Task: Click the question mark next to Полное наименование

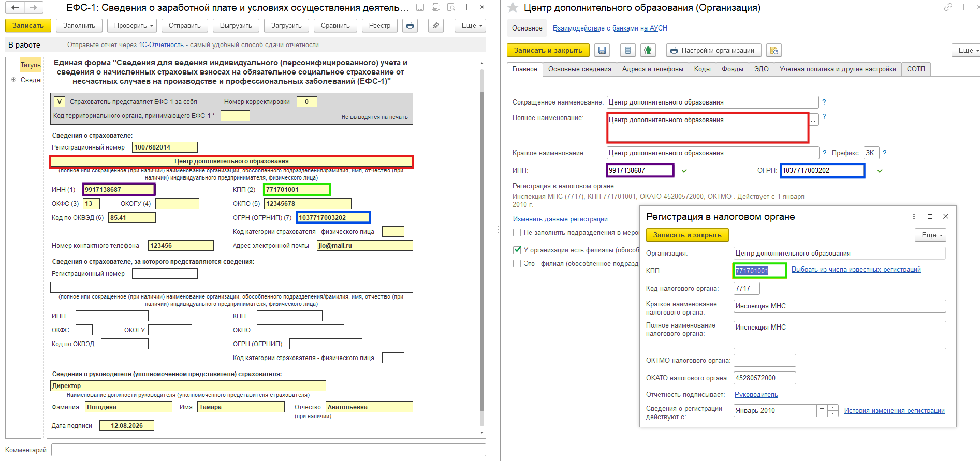Action: click(824, 117)
